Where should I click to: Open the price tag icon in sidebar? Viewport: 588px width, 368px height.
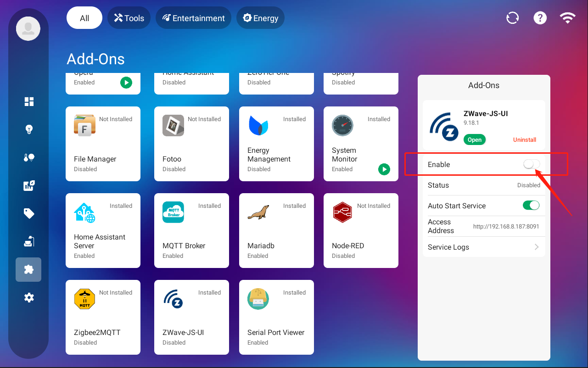[x=29, y=213]
